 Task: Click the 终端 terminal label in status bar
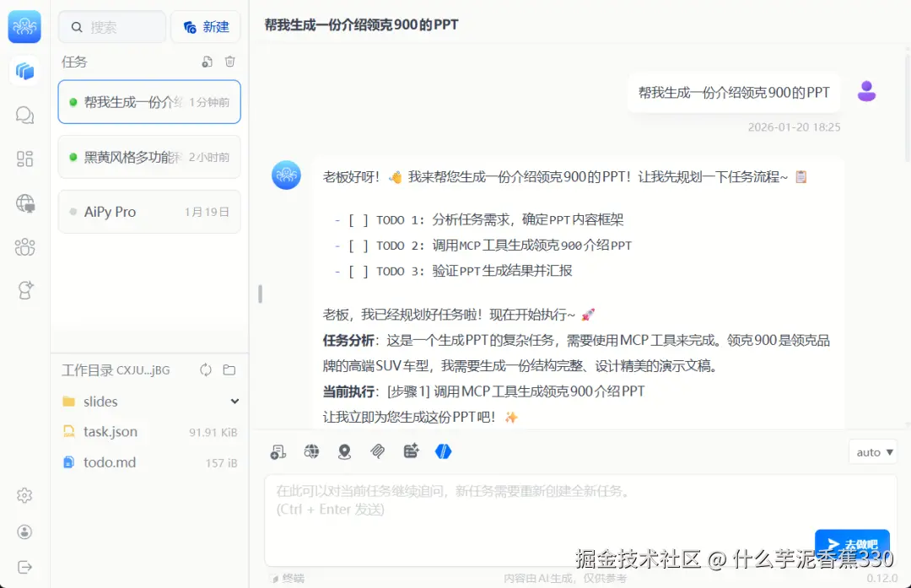click(x=293, y=578)
